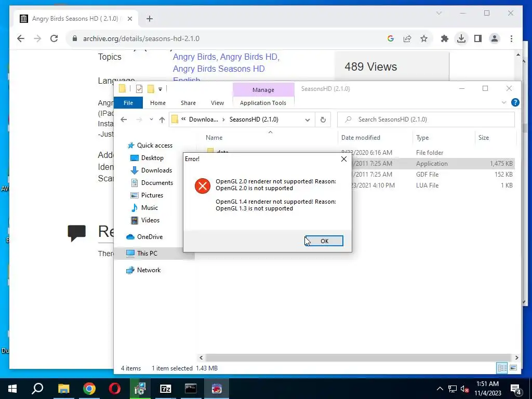Sort files by Size column

click(484, 137)
